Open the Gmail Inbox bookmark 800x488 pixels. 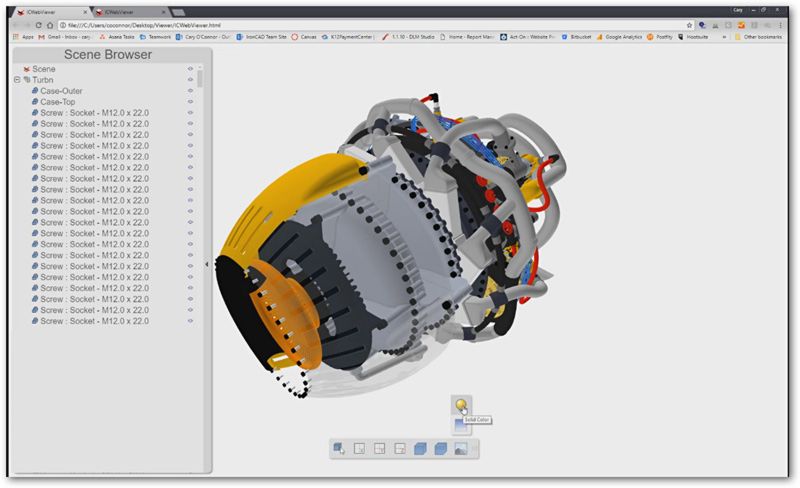click(64, 37)
